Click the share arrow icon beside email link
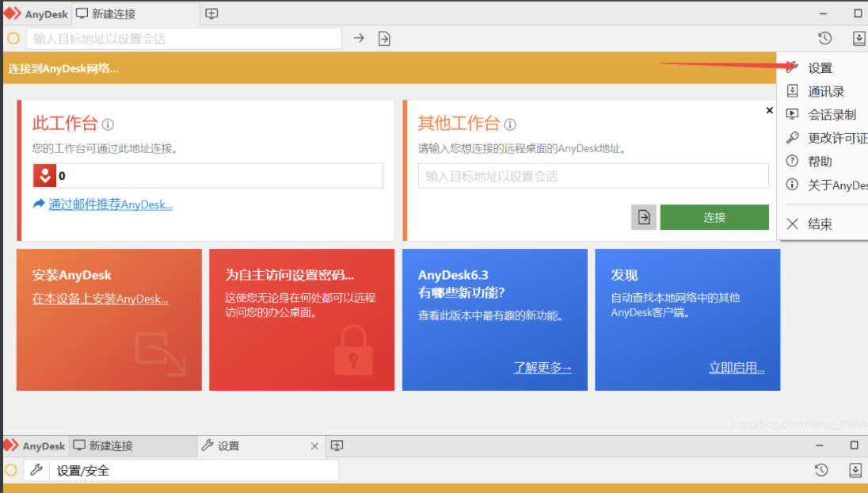The height and width of the screenshot is (493, 868). pos(39,204)
